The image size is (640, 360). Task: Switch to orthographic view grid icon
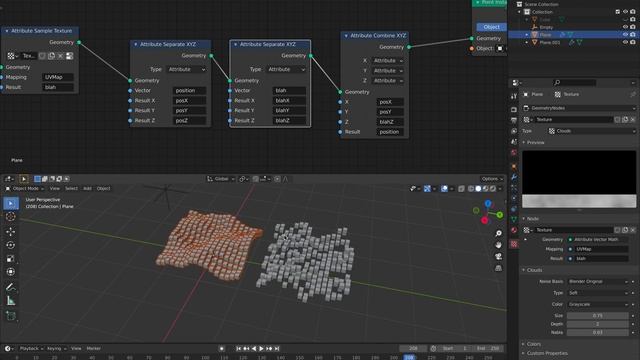coord(498,268)
